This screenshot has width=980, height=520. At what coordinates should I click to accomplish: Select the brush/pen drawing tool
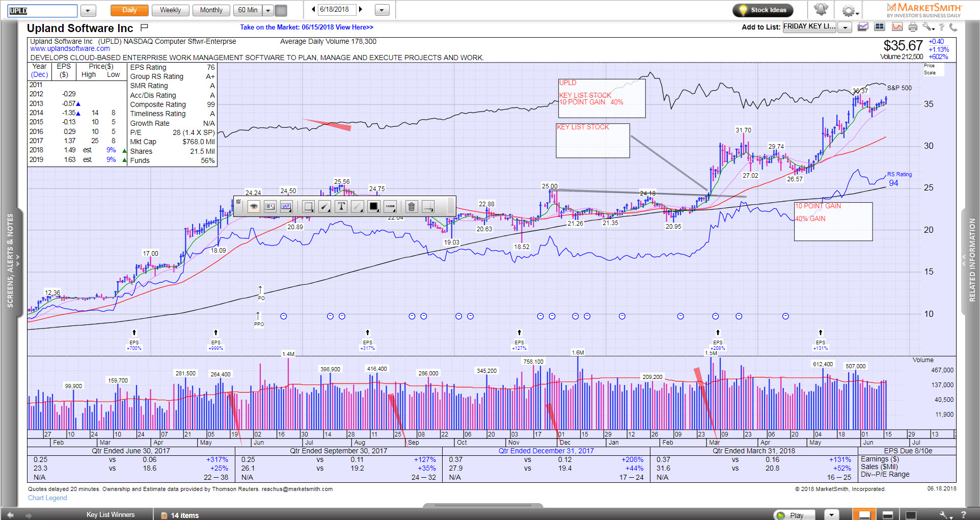pos(324,206)
